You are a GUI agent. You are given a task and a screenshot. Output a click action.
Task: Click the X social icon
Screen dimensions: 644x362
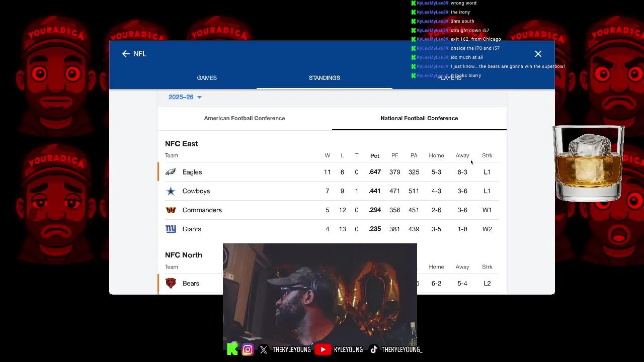click(264, 349)
